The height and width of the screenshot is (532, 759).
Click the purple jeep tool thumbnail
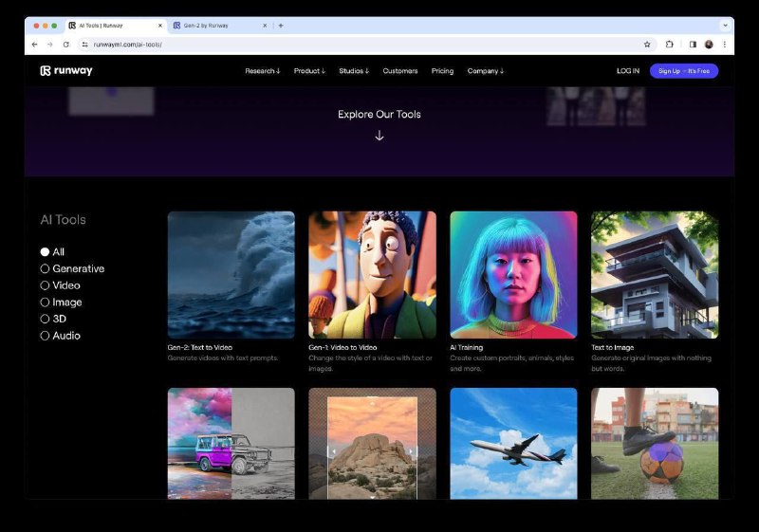click(x=231, y=444)
